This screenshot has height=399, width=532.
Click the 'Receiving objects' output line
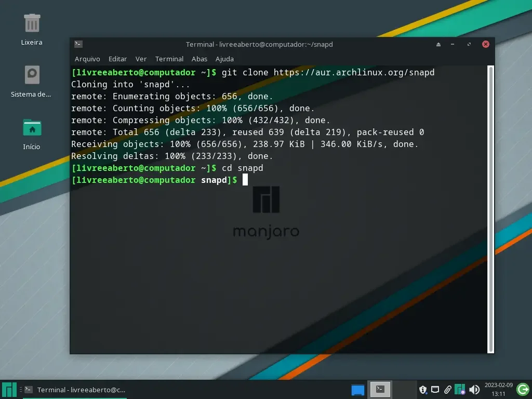point(245,144)
